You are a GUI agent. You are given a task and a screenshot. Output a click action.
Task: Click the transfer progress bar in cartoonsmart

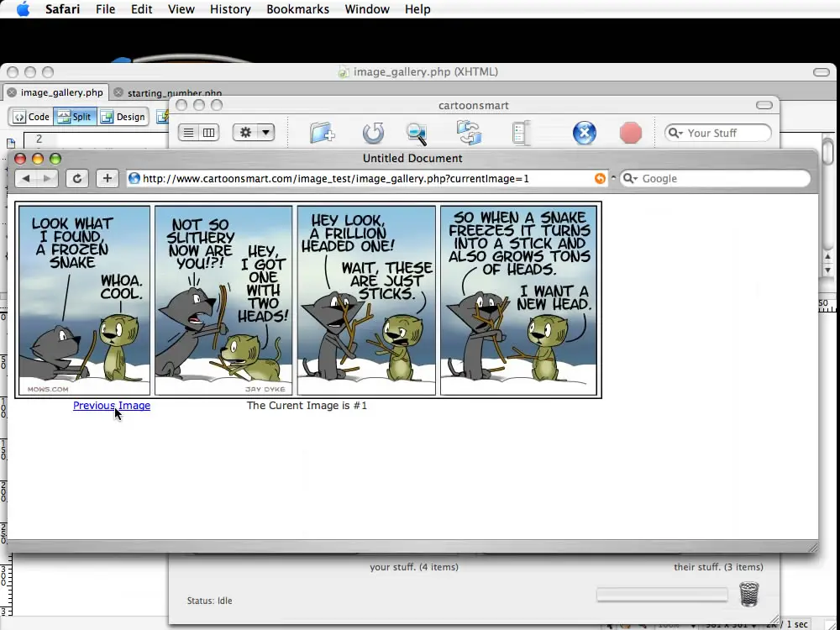[x=662, y=595]
